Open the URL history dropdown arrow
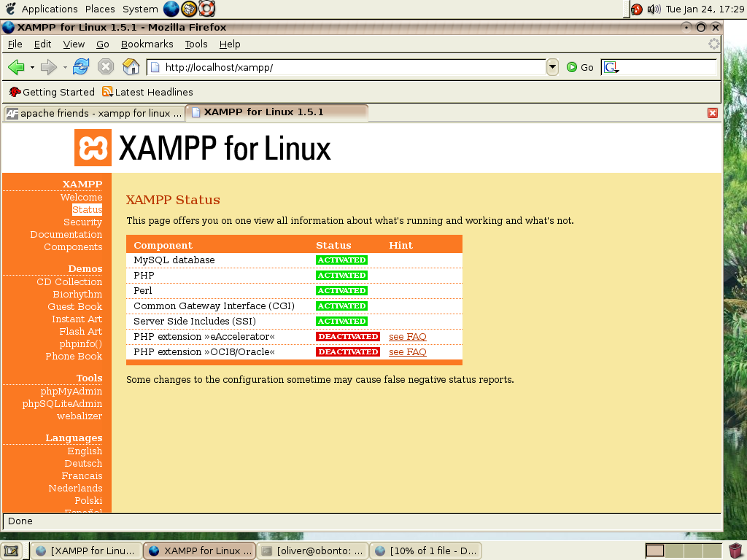Viewport: 747px width, 560px height. pos(552,67)
